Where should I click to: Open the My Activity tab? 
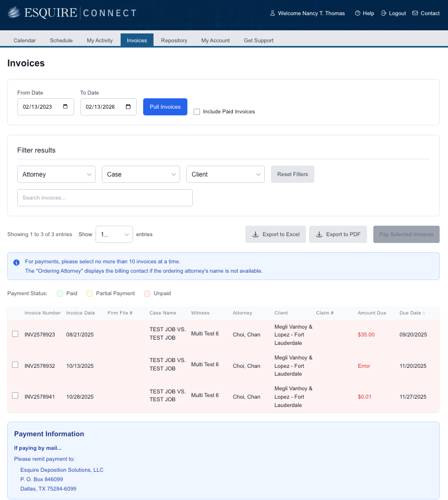pyautogui.click(x=100, y=41)
